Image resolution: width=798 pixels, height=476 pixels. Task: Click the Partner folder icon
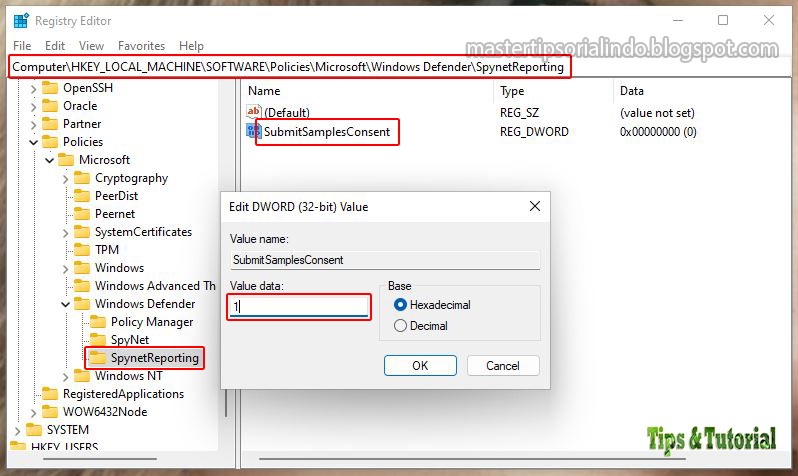[49, 124]
